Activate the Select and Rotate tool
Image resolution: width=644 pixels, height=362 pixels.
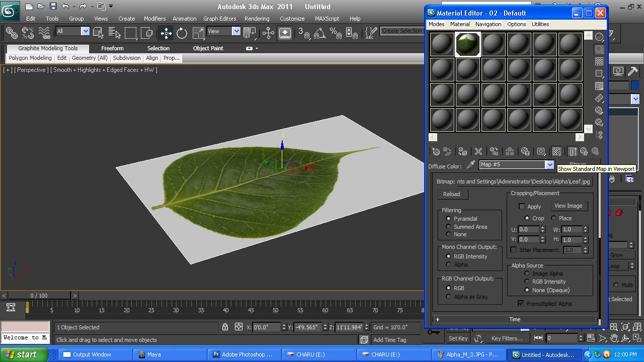point(181,33)
